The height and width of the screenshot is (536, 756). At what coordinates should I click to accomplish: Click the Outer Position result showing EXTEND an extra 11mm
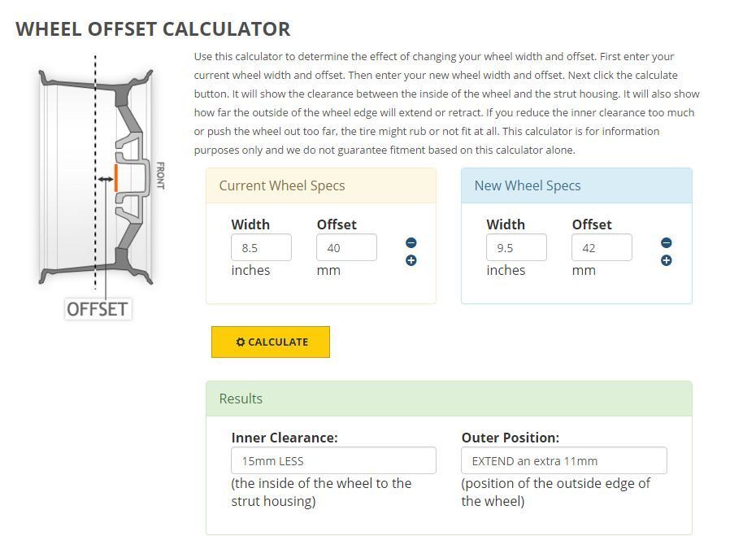click(x=564, y=460)
